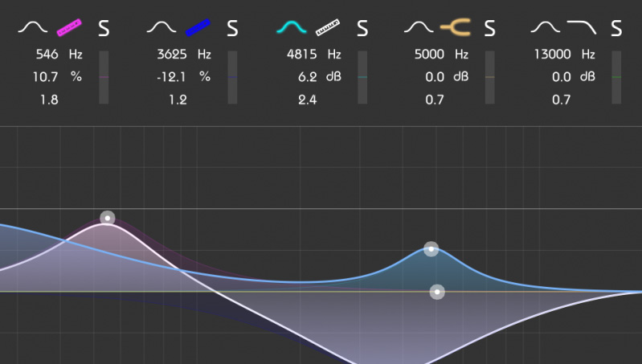This screenshot has height=364, width=642.
Task: Click the 0.0 dB gain of the 5000 Hz band
Action: pos(435,77)
